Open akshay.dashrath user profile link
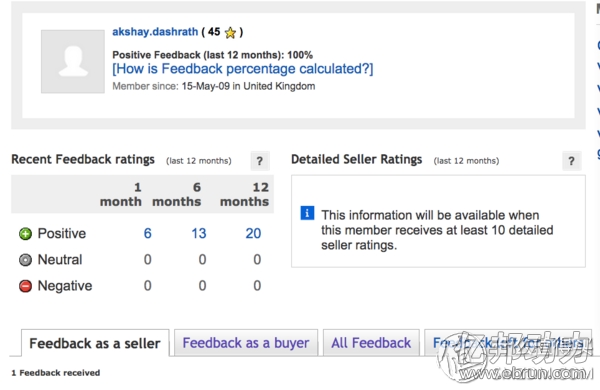 point(155,32)
